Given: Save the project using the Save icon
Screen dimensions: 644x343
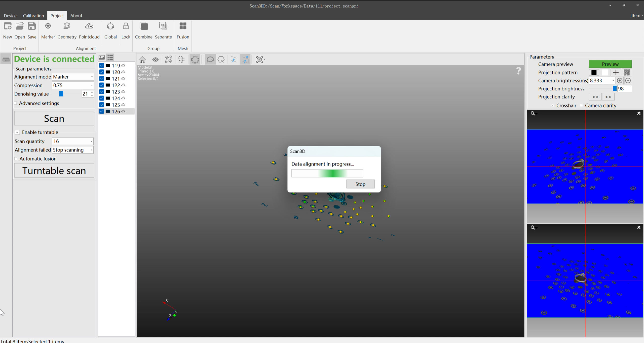Looking at the screenshot, I should coord(32,26).
